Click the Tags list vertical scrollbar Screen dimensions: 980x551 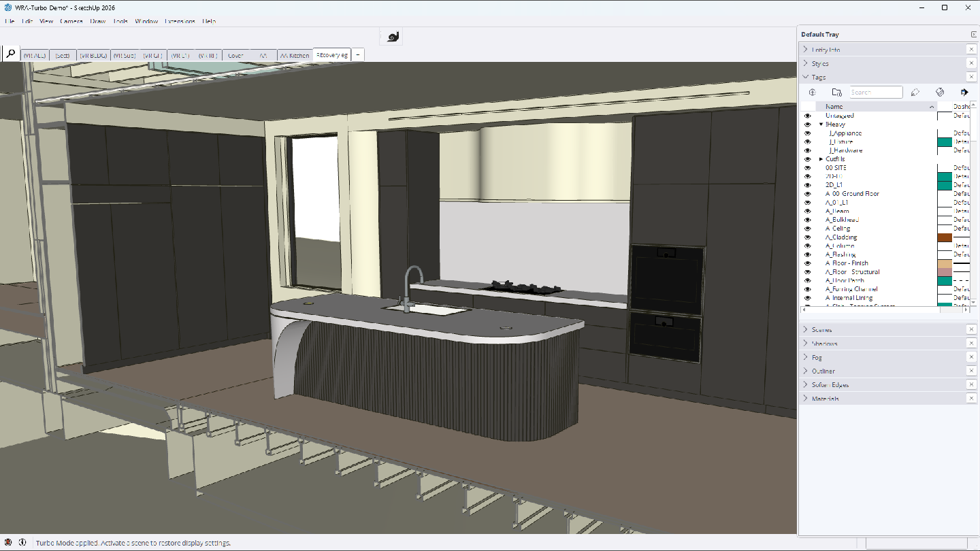coord(974,203)
